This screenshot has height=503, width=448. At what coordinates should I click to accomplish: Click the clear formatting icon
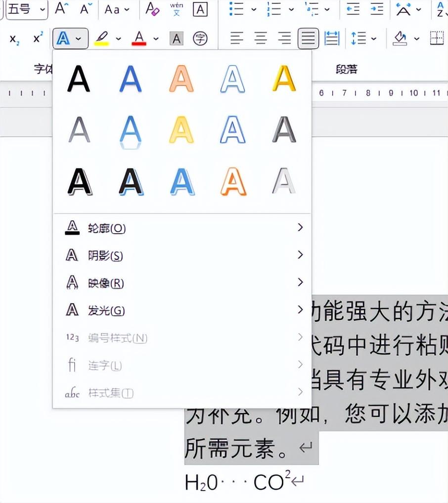152,9
